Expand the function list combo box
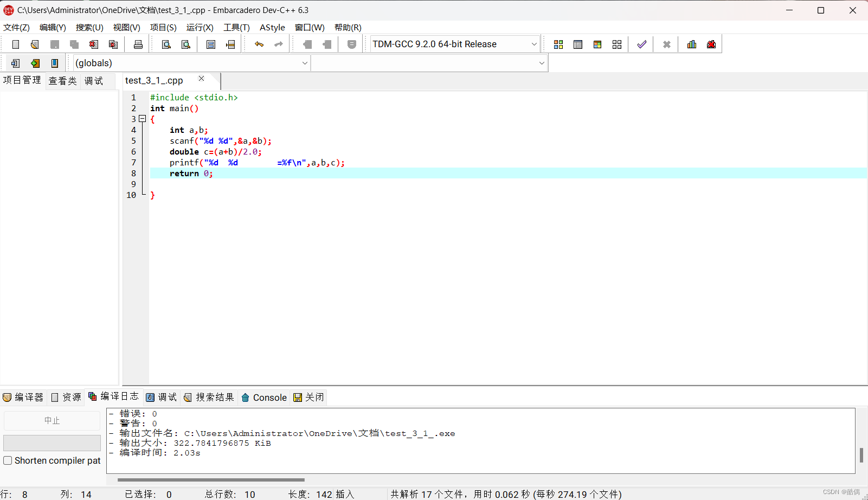The width and height of the screenshot is (868, 500). click(541, 63)
